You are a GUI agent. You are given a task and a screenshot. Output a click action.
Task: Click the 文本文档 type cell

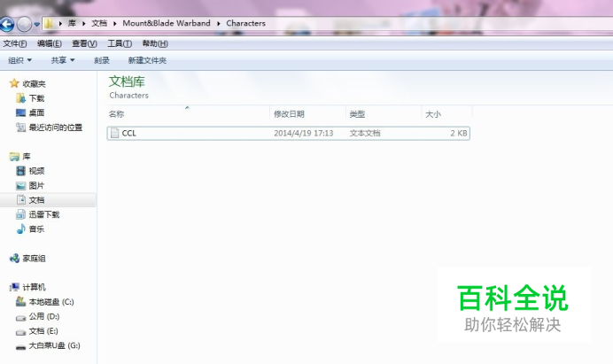tap(365, 133)
